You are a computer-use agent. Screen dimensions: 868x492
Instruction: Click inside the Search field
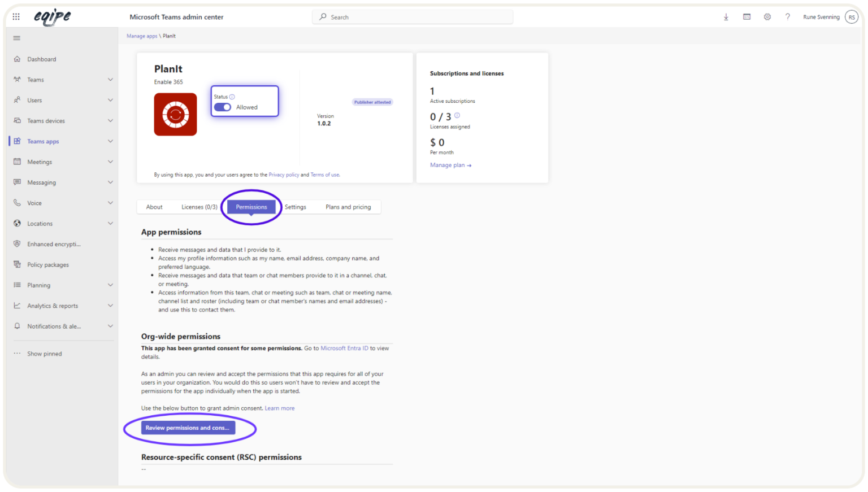412,17
